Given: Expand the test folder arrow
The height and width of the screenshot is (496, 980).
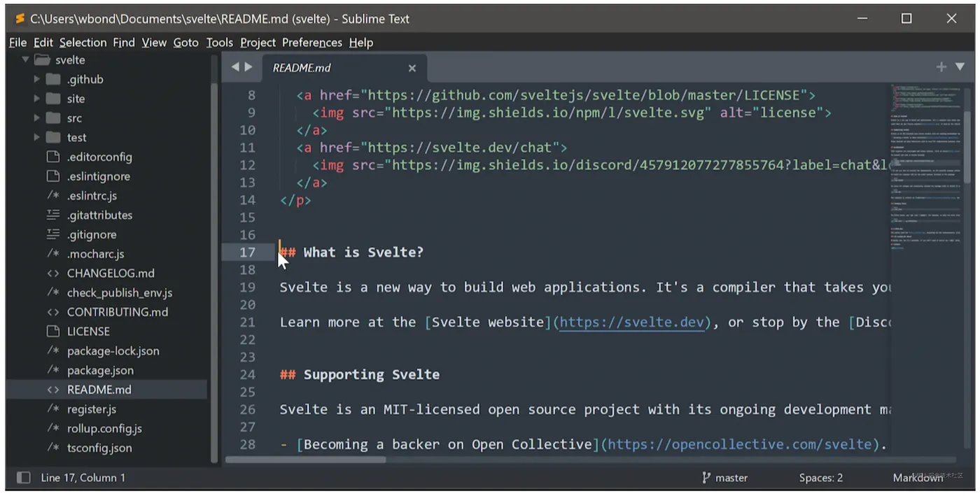Looking at the screenshot, I should (x=36, y=138).
